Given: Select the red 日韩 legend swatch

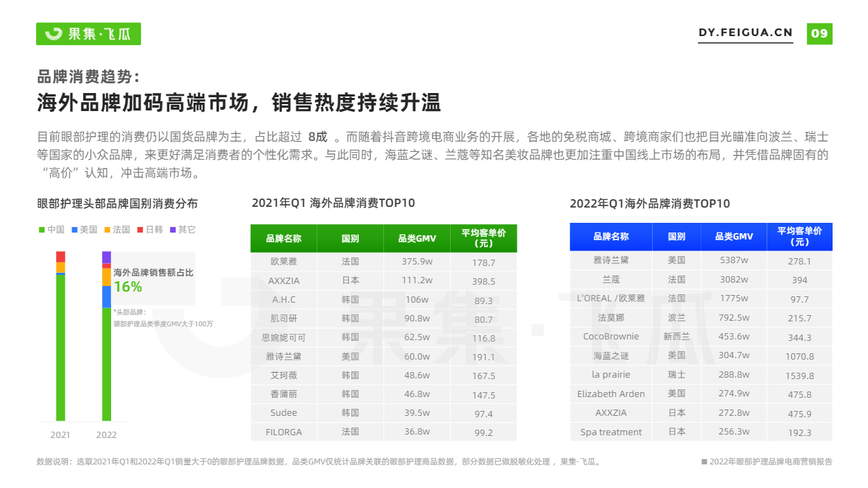Looking at the screenshot, I should [x=140, y=229].
